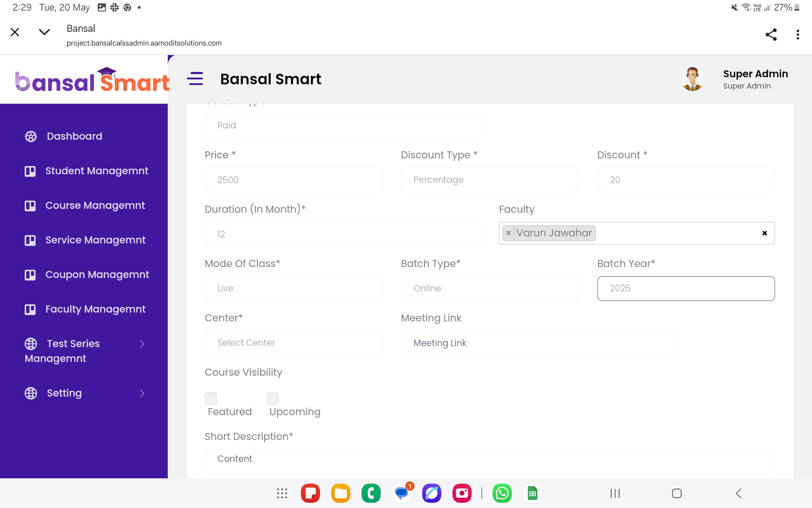Open Course Managemnt menu item
This screenshot has width=812, height=508.
point(95,206)
